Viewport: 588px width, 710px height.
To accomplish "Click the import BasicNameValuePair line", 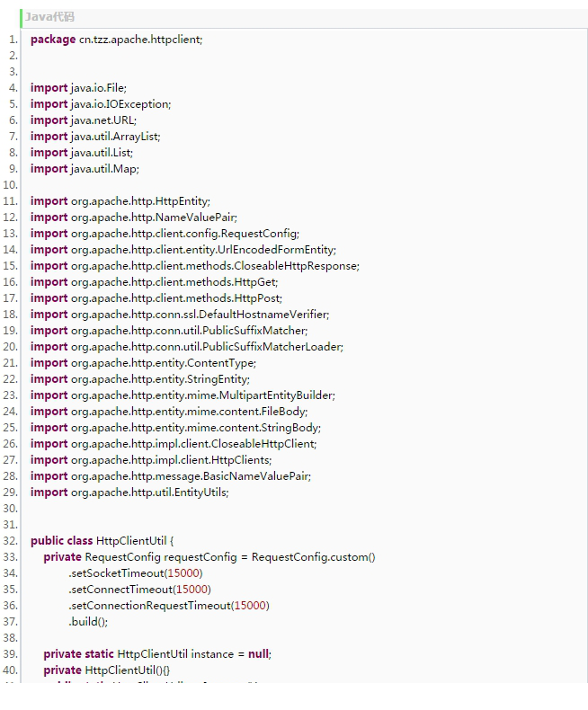I will [171, 476].
